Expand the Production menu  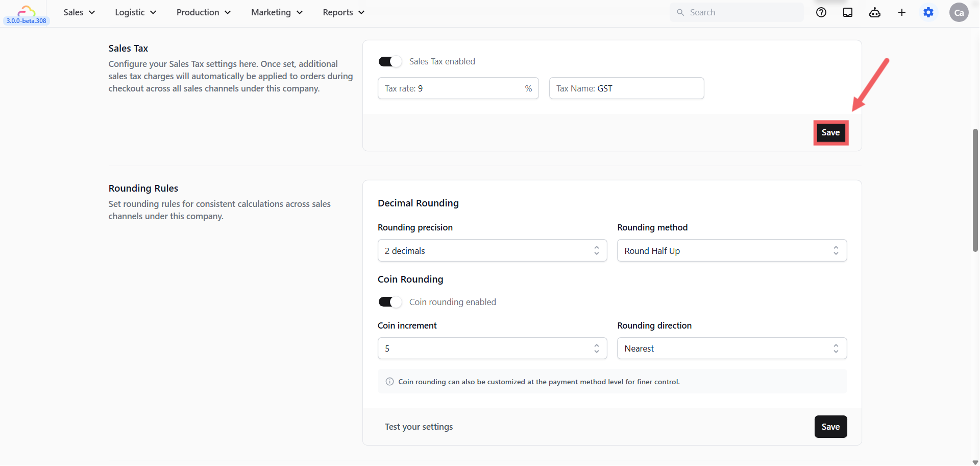[204, 12]
